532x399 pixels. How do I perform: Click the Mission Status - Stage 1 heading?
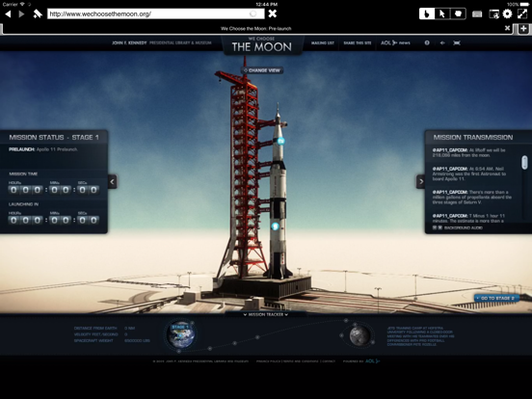tap(54, 138)
